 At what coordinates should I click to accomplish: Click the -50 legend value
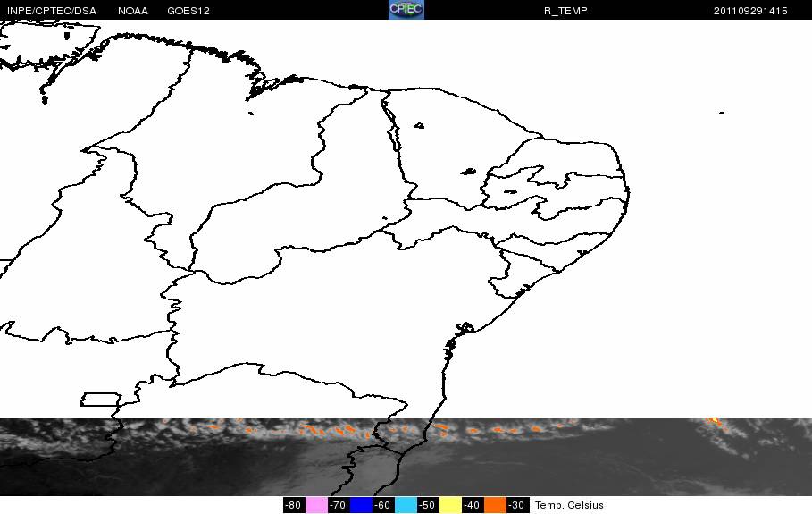coord(427,505)
